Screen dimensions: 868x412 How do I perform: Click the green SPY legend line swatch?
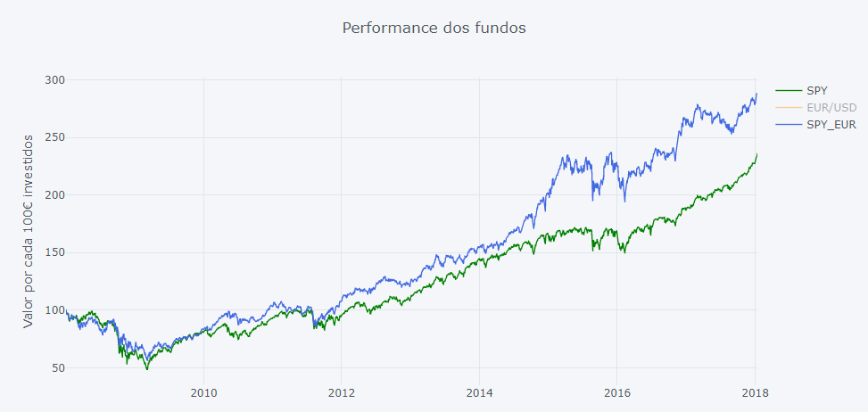pos(789,91)
